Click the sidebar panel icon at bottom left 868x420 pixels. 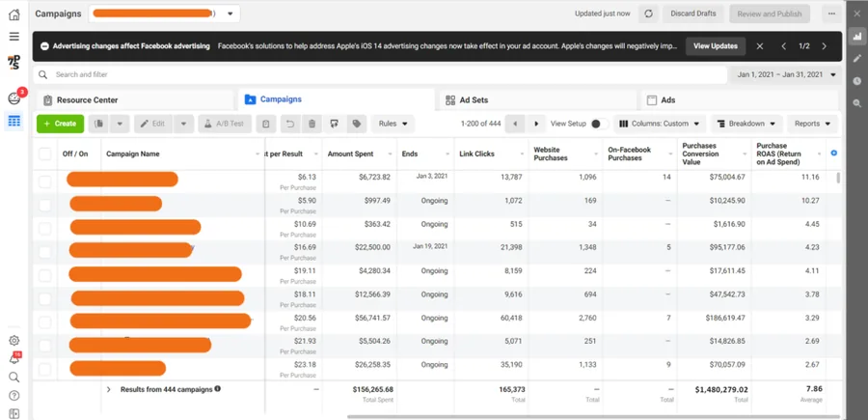click(14, 413)
